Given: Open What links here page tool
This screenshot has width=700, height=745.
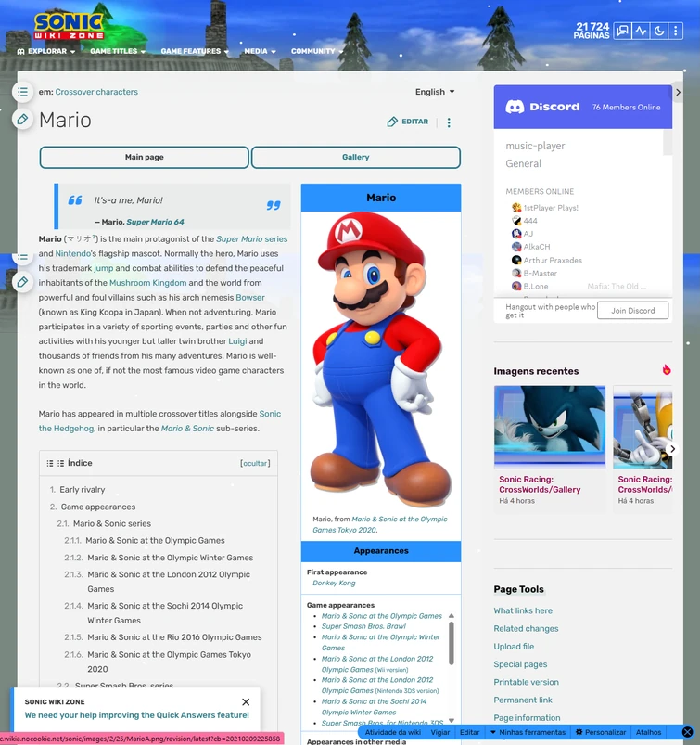Looking at the screenshot, I should (523, 610).
